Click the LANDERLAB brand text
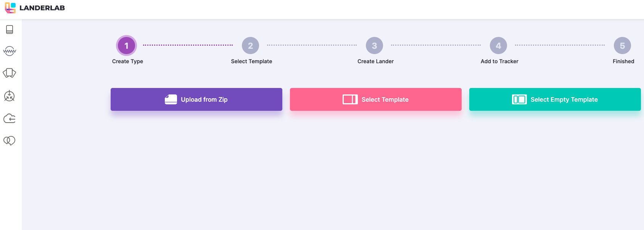 click(42, 8)
